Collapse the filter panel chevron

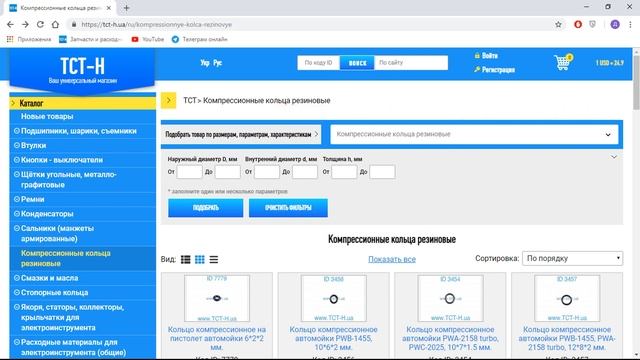(x=613, y=157)
